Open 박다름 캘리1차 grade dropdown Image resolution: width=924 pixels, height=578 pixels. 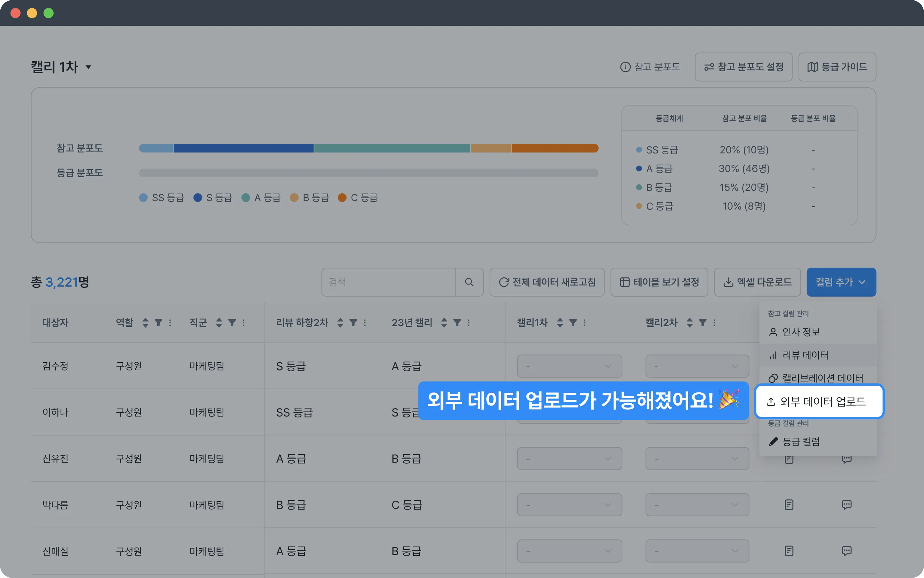click(569, 504)
